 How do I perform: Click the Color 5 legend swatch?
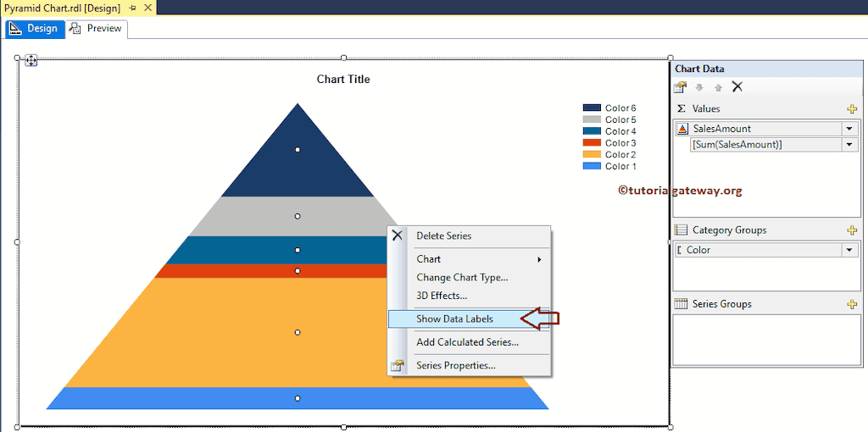[592, 119]
